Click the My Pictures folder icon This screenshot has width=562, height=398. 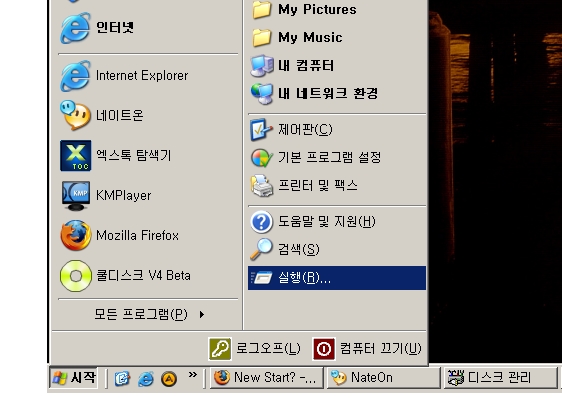click(x=262, y=10)
